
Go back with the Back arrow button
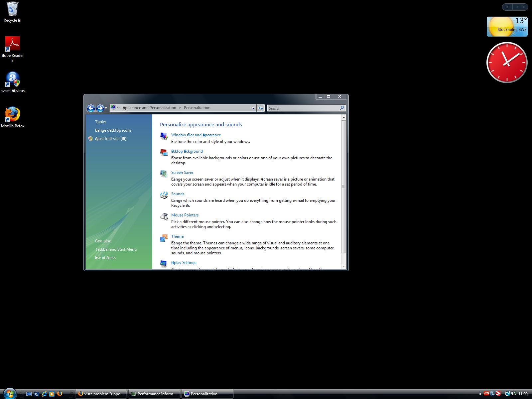pyautogui.click(x=91, y=108)
